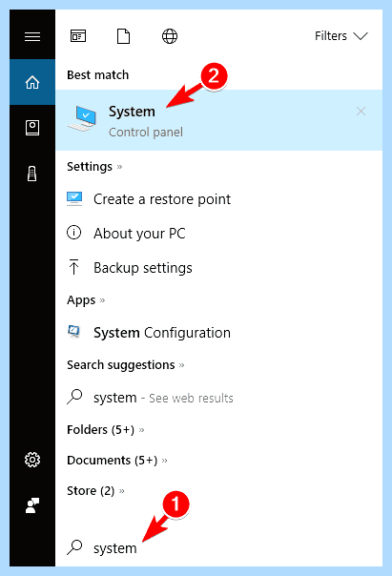The image size is (392, 576).
Task: Open the Filters dropdown
Action: pyautogui.click(x=340, y=36)
